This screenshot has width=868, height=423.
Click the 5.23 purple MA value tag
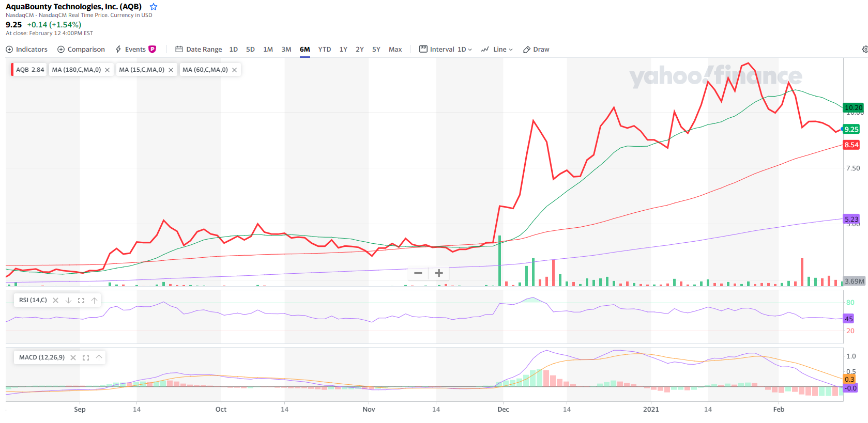coord(851,219)
